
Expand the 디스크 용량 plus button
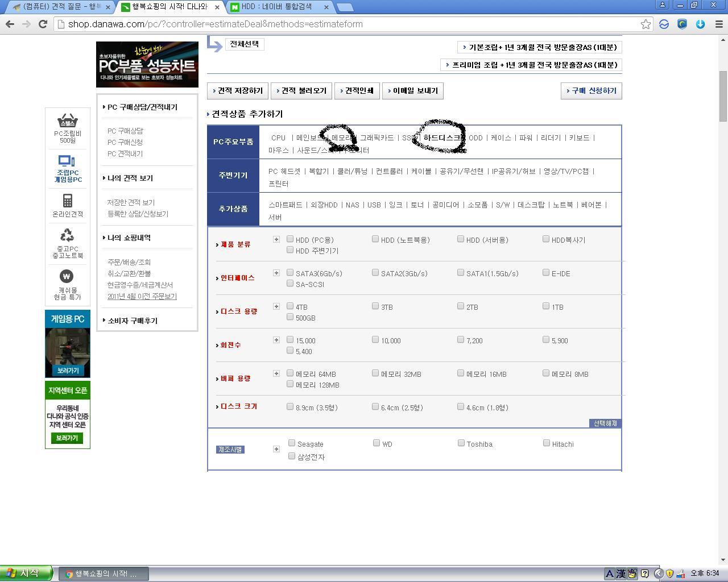[x=276, y=306]
